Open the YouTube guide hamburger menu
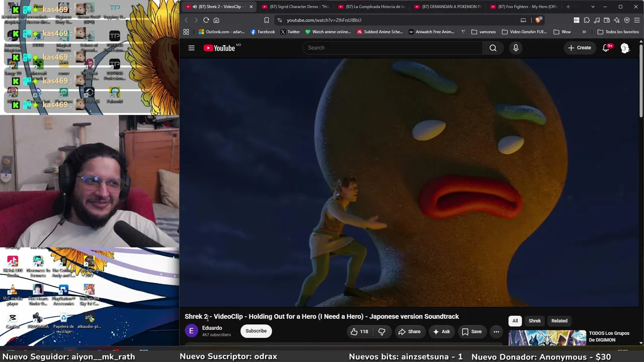Viewport: 644px width, 362px height. click(191, 48)
